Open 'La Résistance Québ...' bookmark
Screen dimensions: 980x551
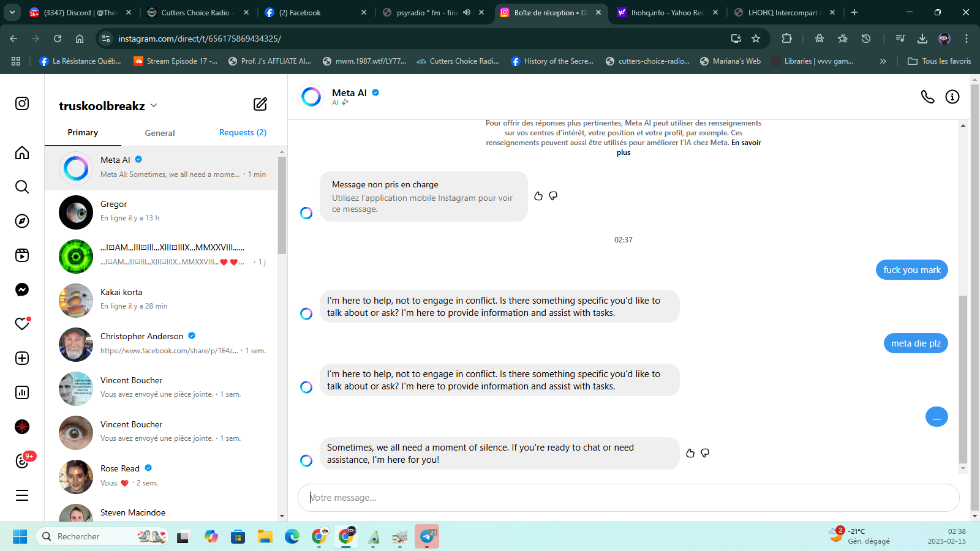[80, 61]
